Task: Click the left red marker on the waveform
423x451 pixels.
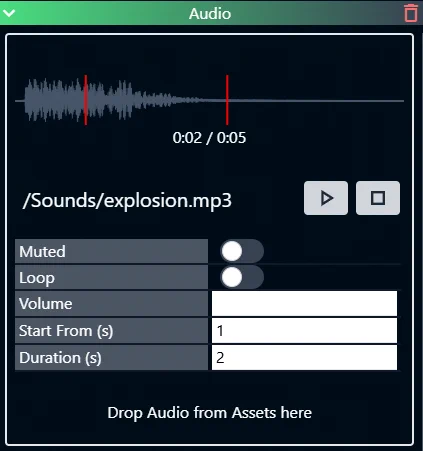Action: pos(86,100)
